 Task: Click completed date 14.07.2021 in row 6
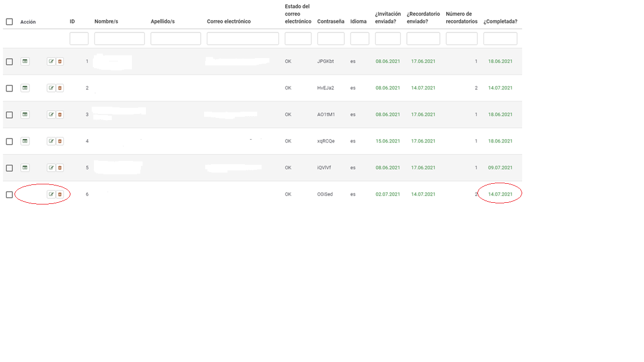[x=500, y=194]
